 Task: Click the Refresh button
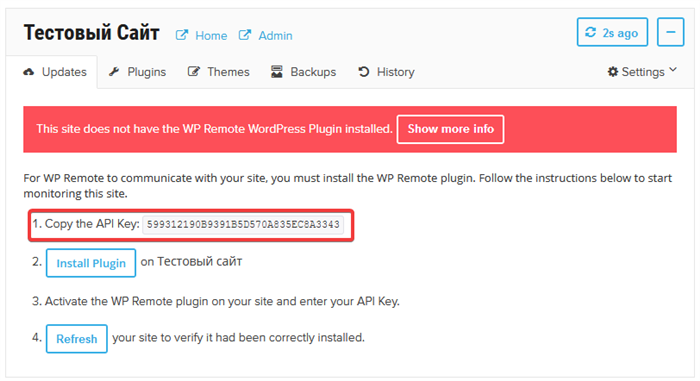coord(76,339)
